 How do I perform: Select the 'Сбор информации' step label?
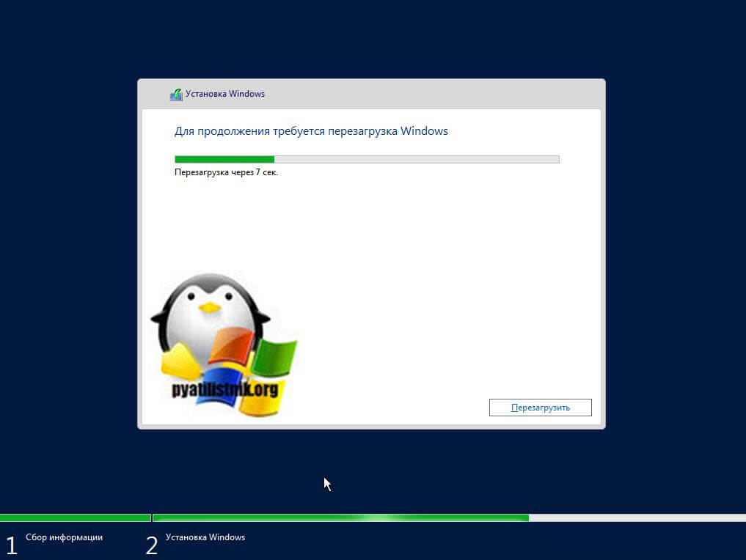64,537
